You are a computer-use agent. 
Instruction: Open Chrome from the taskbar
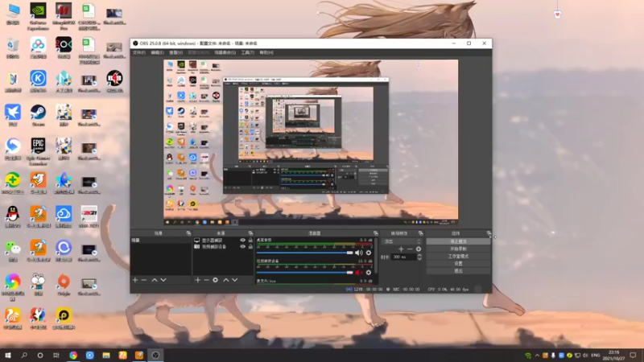click(73, 355)
